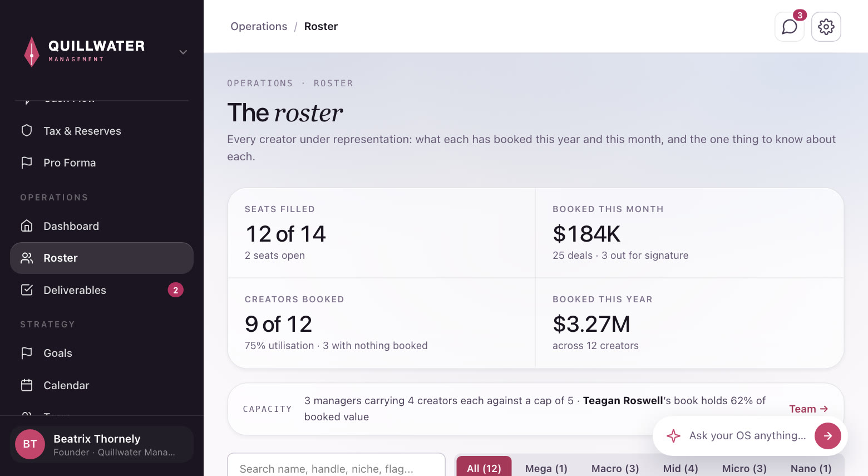Go to Operations breadcrumb
Screen dimensions: 868x476
point(259,26)
